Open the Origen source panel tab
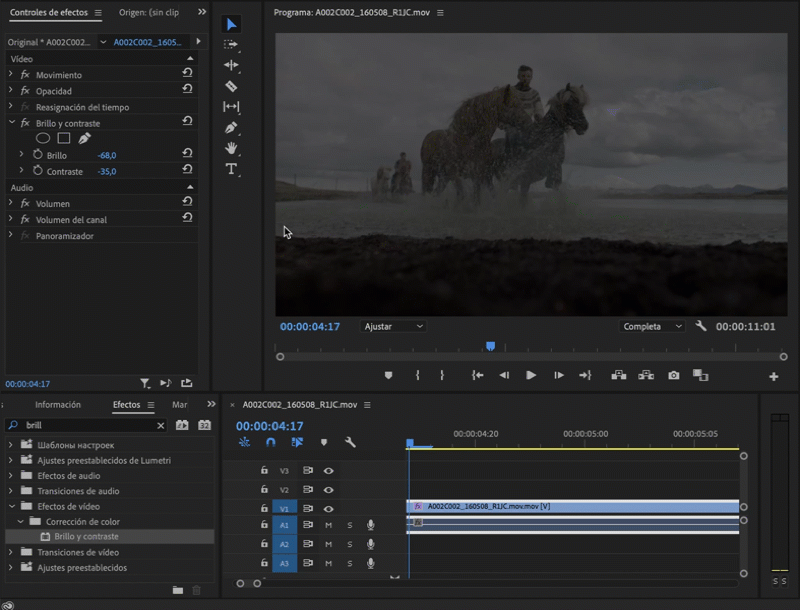The height and width of the screenshot is (610, 800). click(x=148, y=13)
